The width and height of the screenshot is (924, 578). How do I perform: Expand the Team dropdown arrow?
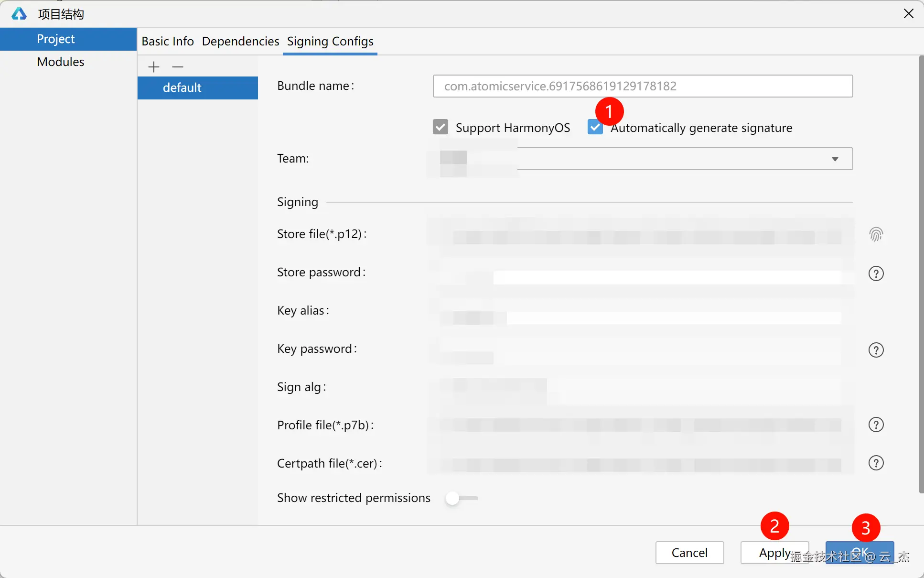[835, 159]
